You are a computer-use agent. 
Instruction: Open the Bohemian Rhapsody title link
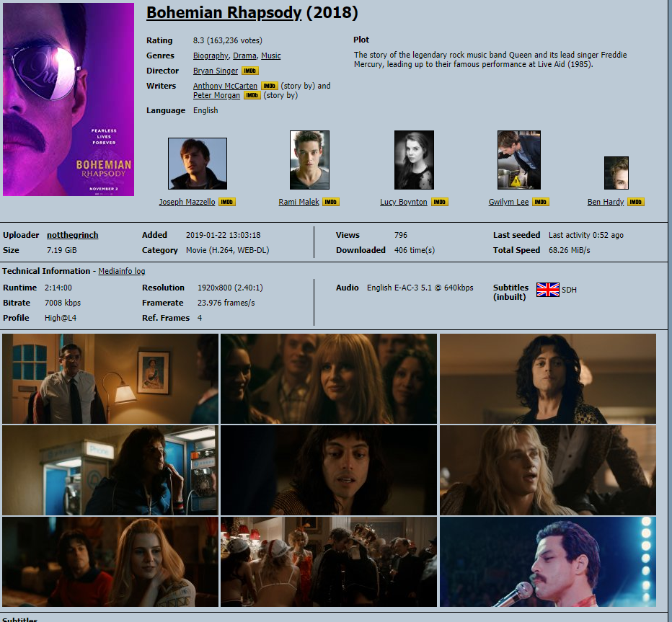tap(224, 12)
